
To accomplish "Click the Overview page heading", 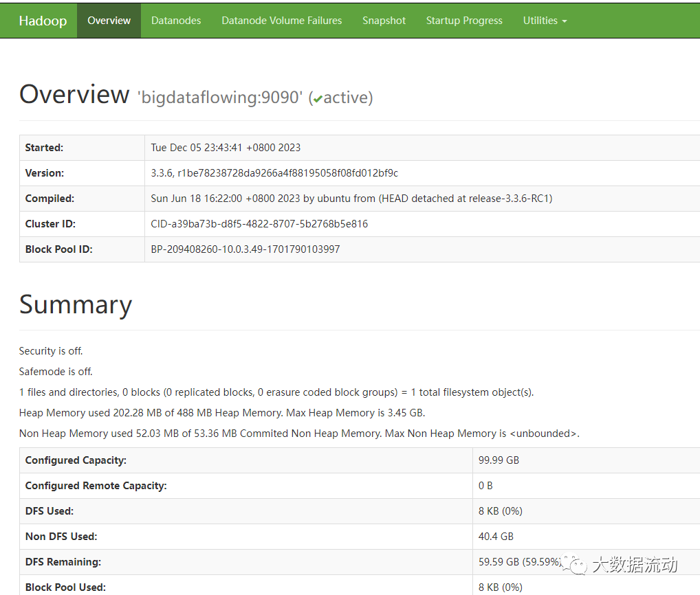I will pos(74,93).
